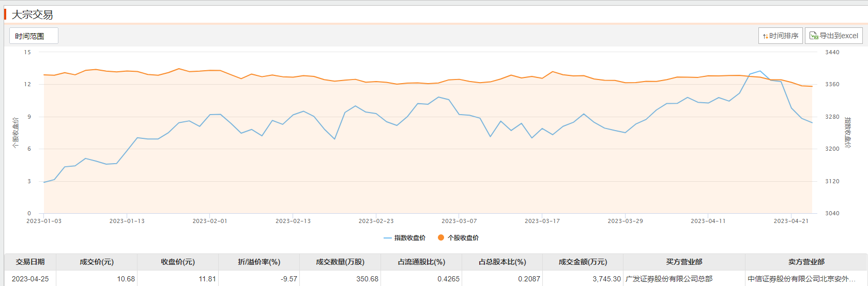Toggle 指数收盘价 legend series
This screenshot has height=286, width=868.
pyautogui.click(x=404, y=238)
